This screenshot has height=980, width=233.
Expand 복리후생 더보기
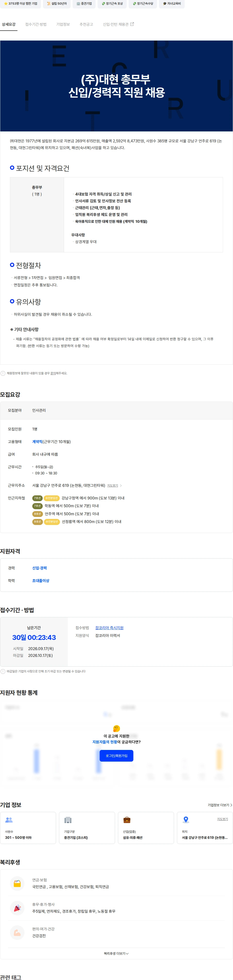(x=116, y=953)
